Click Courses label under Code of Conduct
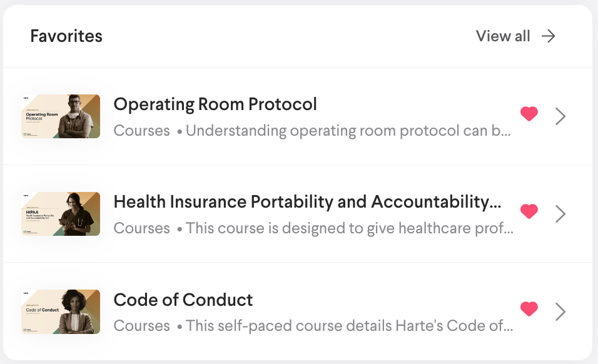This screenshot has height=364, width=598. 142,326
